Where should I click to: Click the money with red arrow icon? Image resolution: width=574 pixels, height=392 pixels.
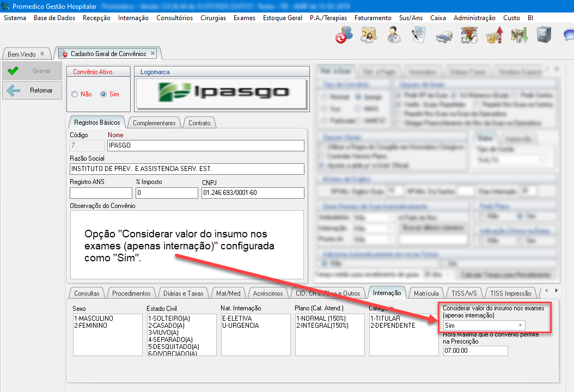(x=493, y=35)
